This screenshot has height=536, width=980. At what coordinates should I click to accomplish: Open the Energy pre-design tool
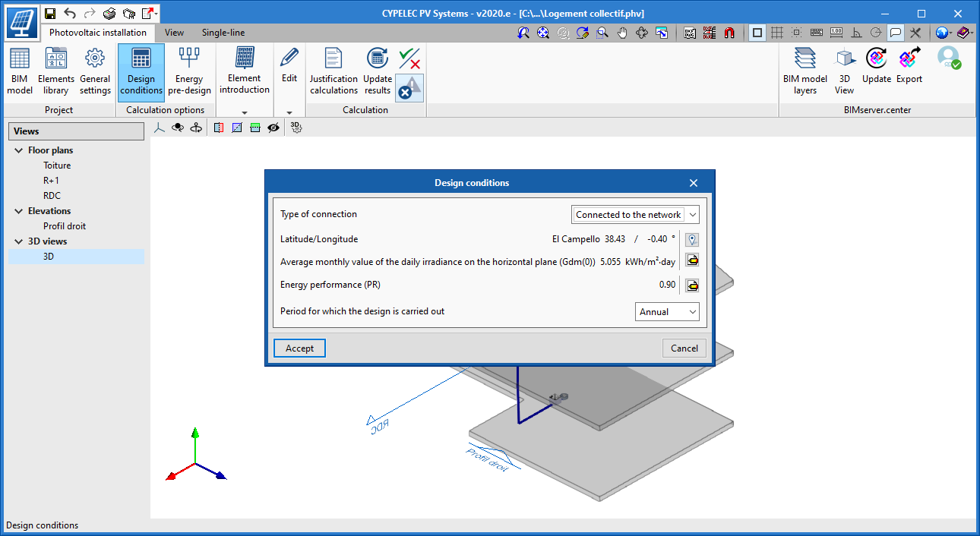click(189, 72)
